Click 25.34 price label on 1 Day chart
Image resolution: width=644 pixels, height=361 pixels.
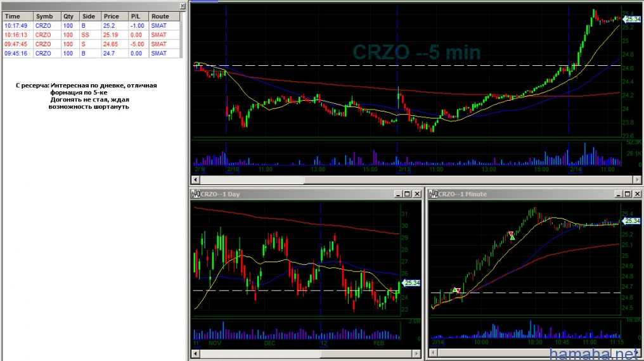point(411,282)
